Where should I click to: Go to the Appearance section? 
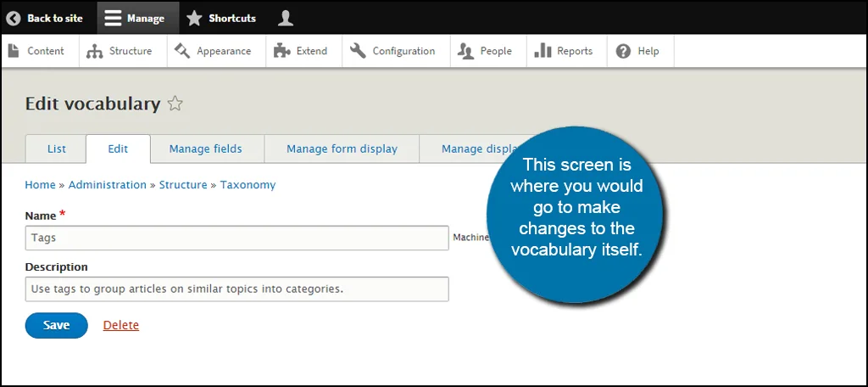pyautogui.click(x=213, y=51)
